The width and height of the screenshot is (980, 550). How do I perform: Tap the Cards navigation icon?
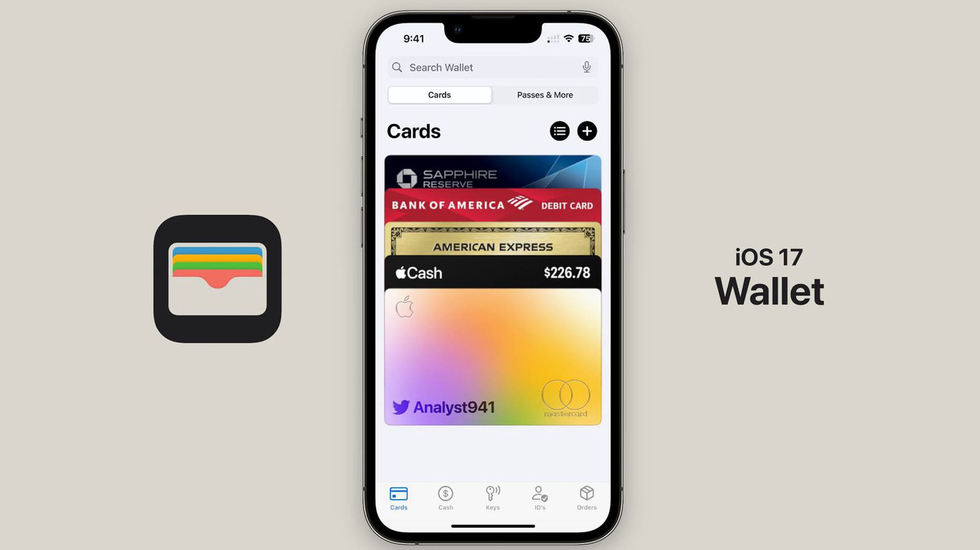point(399,495)
